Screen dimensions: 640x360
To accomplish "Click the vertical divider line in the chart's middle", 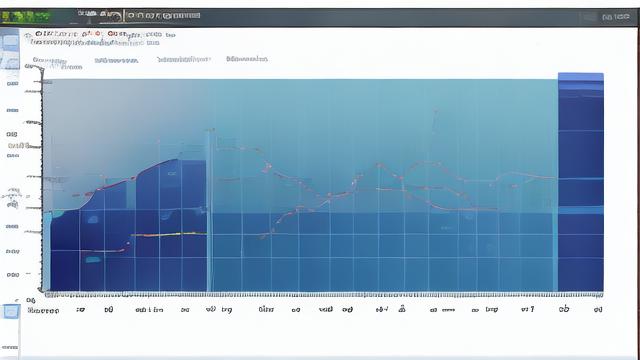I will [210, 210].
